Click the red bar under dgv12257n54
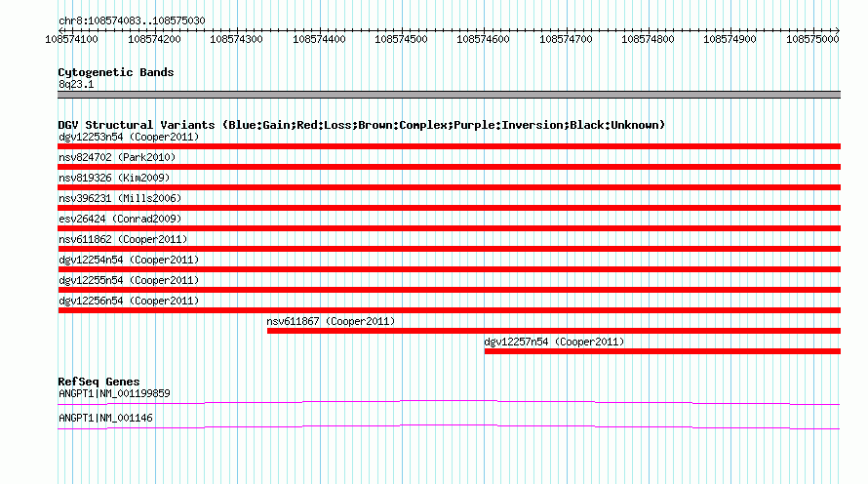This screenshot has width=868, height=484. tap(662, 351)
